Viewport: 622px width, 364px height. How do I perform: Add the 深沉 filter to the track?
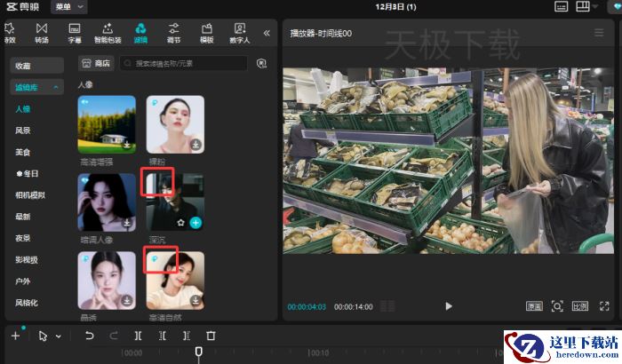click(x=195, y=223)
